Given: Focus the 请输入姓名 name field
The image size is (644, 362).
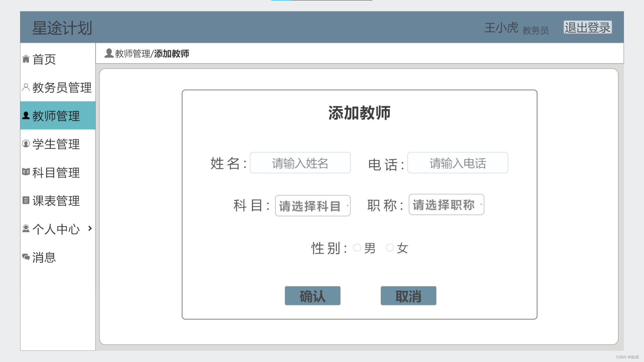Looking at the screenshot, I should pyautogui.click(x=300, y=163).
